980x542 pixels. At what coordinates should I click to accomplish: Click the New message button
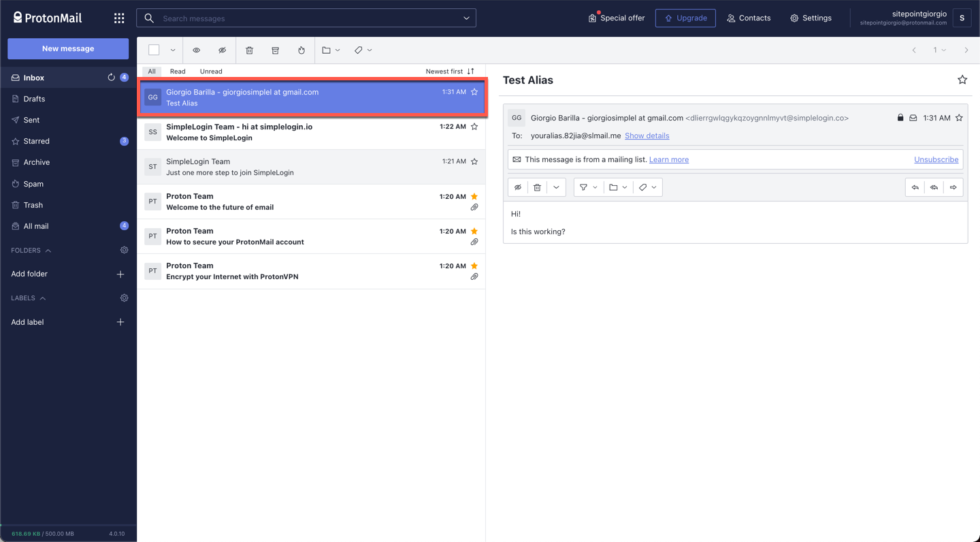point(68,49)
